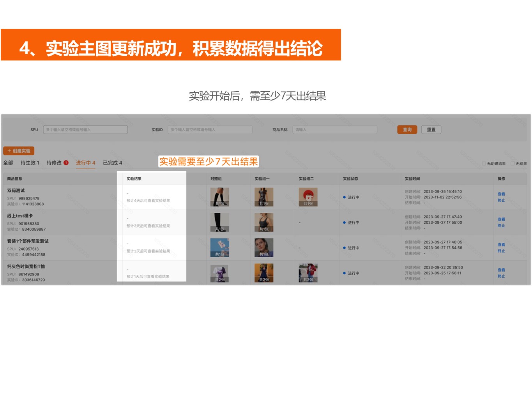
Task: Select the 进行中 4 tab
Action: (85, 163)
